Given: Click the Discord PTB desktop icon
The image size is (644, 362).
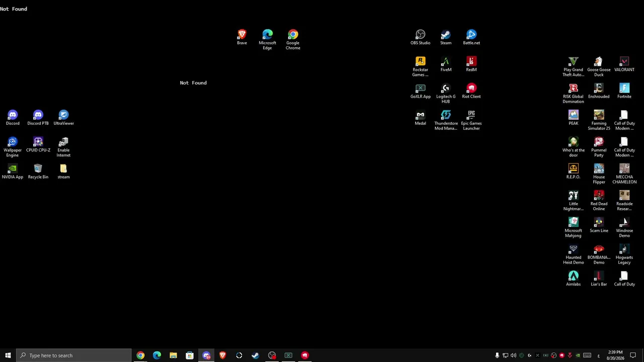Looking at the screenshot, I should pyautogui.click(x=38, y=118).
